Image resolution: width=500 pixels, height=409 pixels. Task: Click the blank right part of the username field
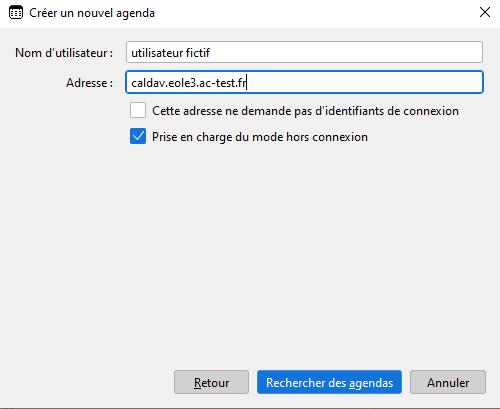point(347,52)
